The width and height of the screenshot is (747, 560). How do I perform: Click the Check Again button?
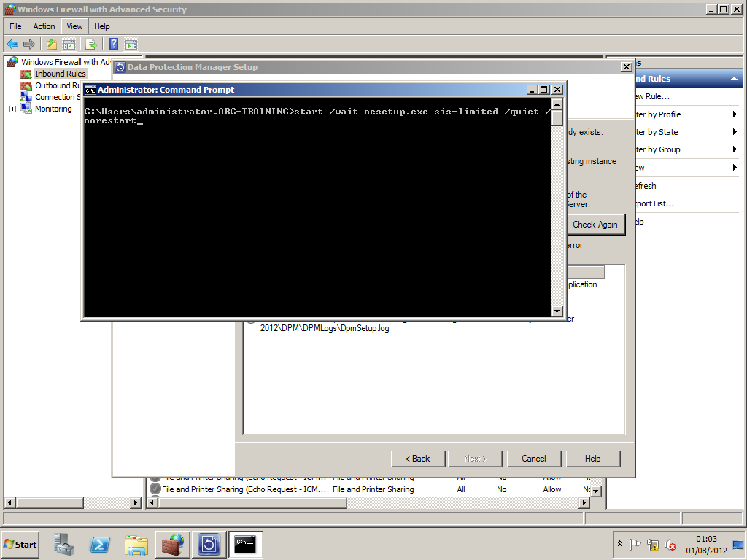[x=595, y=225]
